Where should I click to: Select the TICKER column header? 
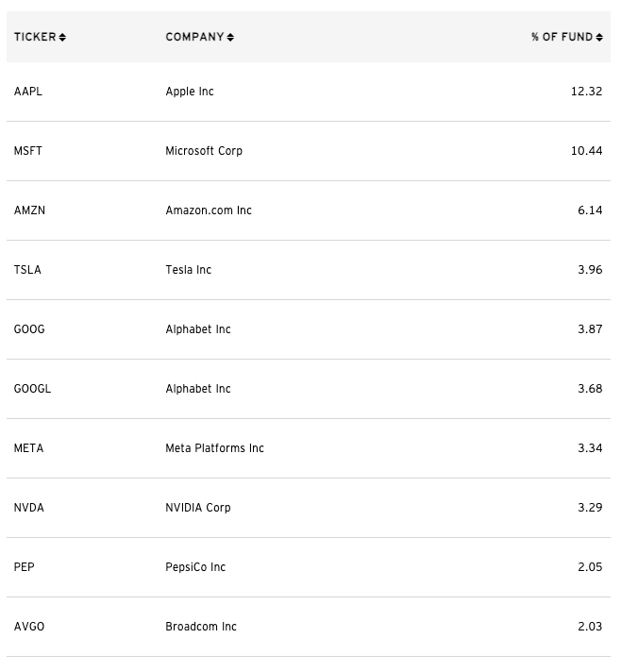coord(35,37)
